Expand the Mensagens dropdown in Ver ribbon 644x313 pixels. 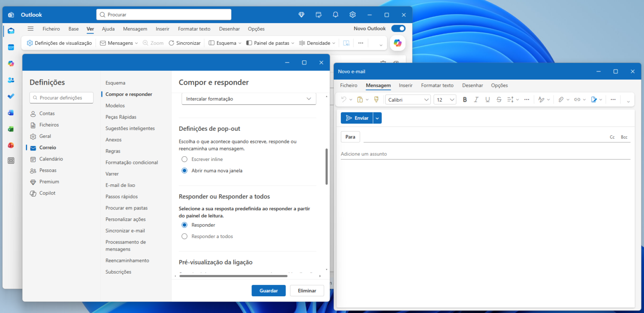tap(136, 43)
